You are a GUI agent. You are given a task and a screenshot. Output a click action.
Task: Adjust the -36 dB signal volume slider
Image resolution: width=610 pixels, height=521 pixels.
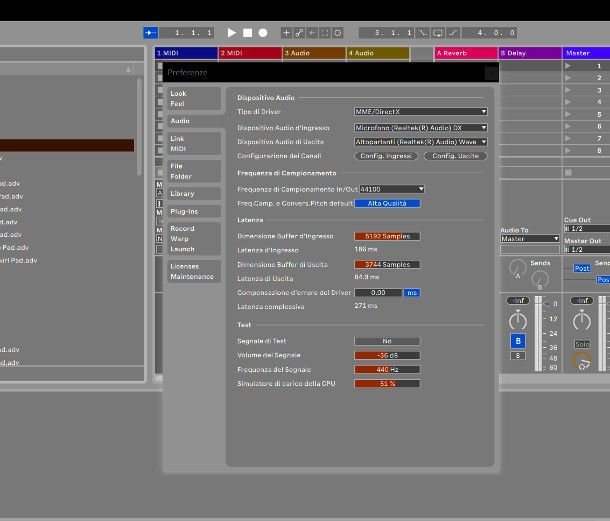click(387, 355)
